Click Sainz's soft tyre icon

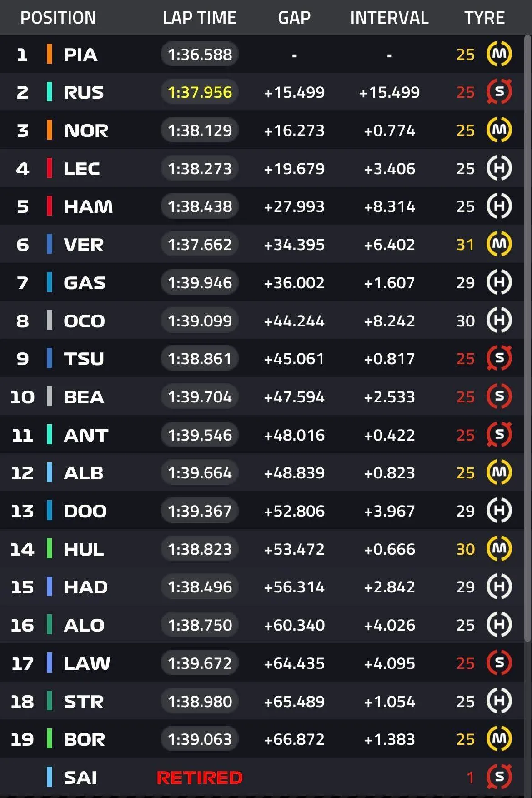coord(499,777)
